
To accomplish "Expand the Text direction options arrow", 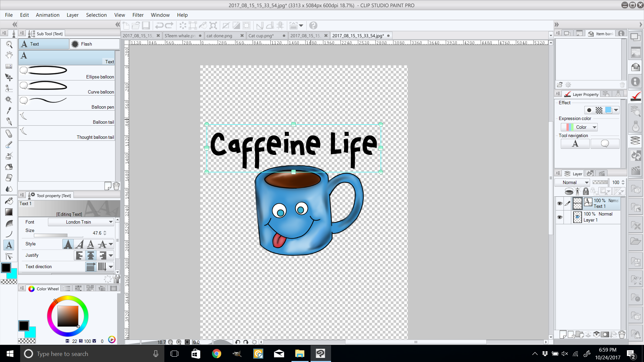I will point(111,267).
